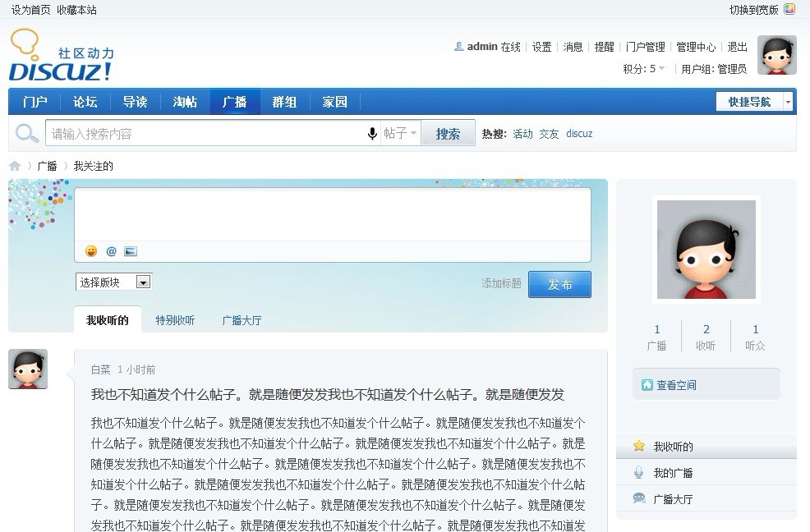
Task: Click the home breadcrumb icon
Action: tap(15, 166)
